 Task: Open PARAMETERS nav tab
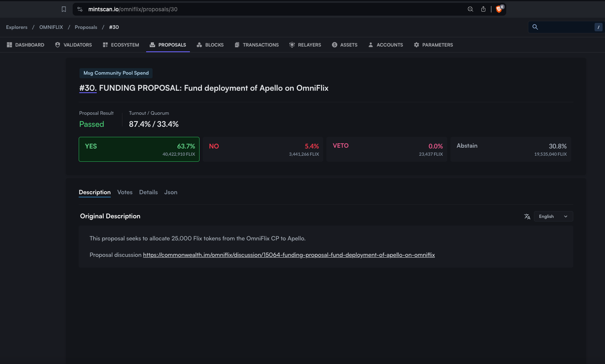pyautogui.click(x=433, y=45)
